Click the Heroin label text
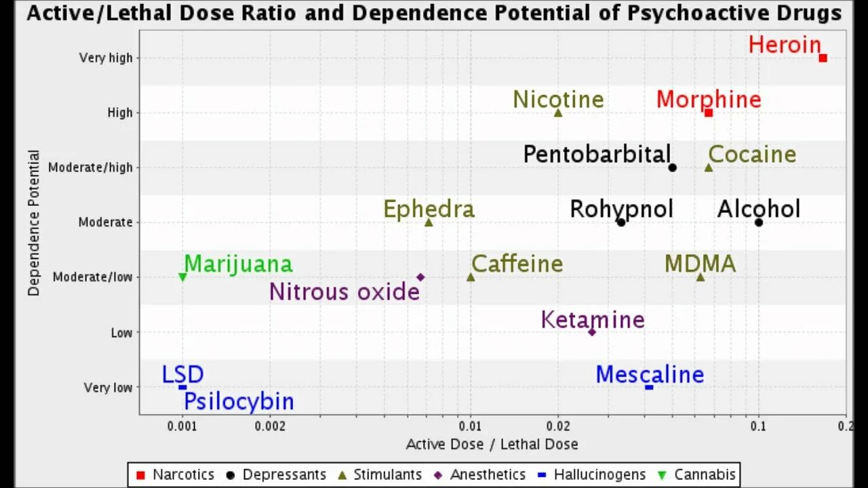868x488 pixels. point(785,45)
